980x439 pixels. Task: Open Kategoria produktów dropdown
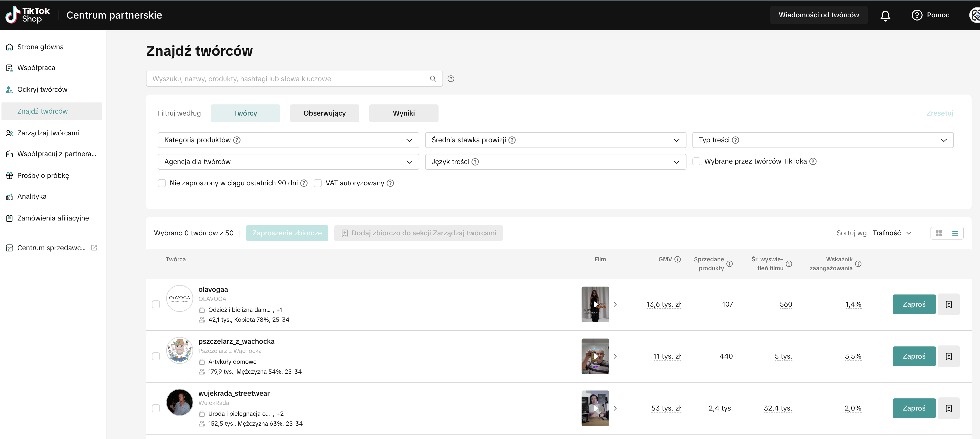pos(288,140)
